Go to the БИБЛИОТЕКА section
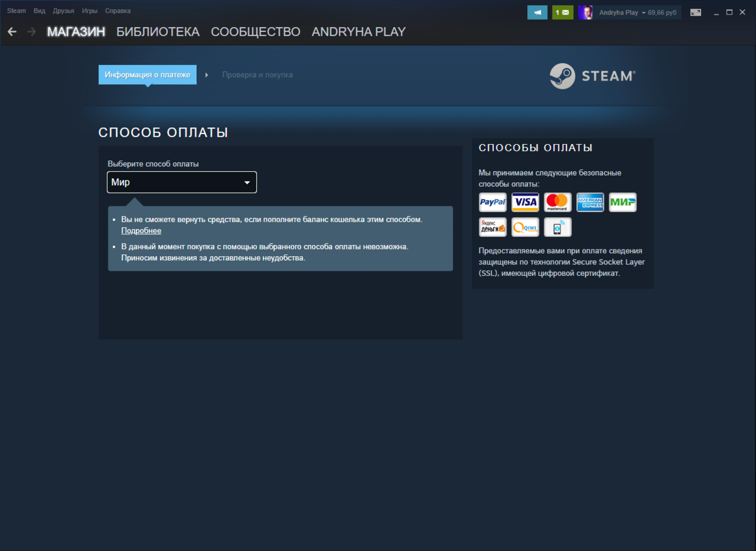756x551 pixels. [x=158, y=31]
